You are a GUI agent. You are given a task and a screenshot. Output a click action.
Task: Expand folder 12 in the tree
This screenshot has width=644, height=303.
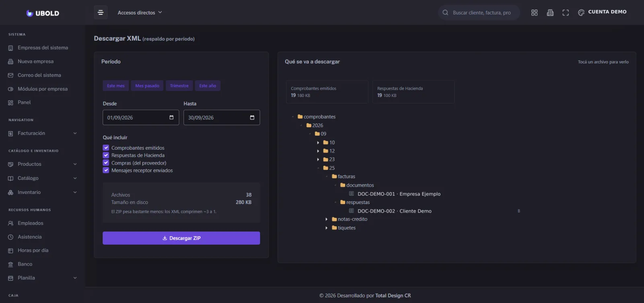318,151
